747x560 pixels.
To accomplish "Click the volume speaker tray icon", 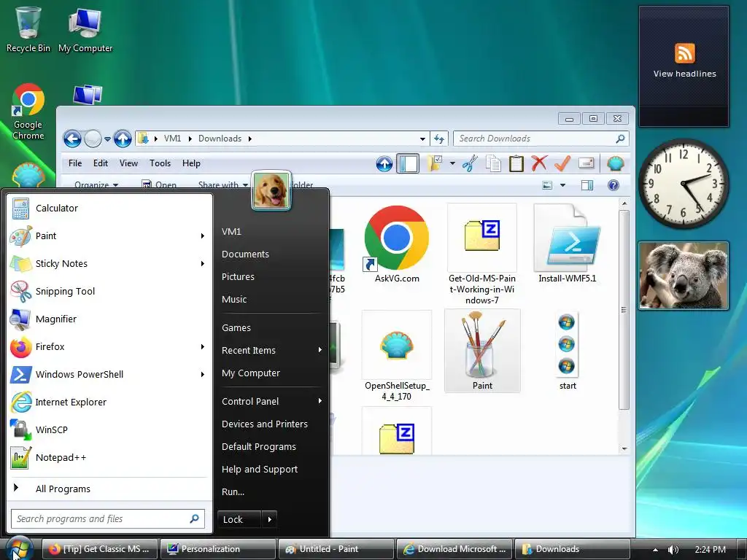I will pos(673,550).
